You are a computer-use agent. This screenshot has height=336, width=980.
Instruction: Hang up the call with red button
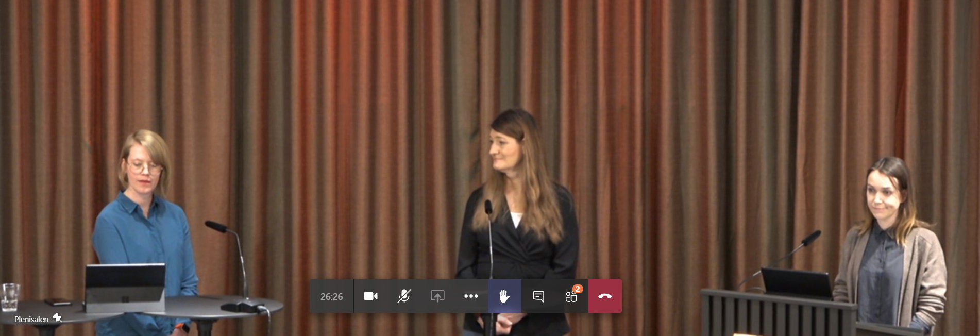[x=605, y=296]
